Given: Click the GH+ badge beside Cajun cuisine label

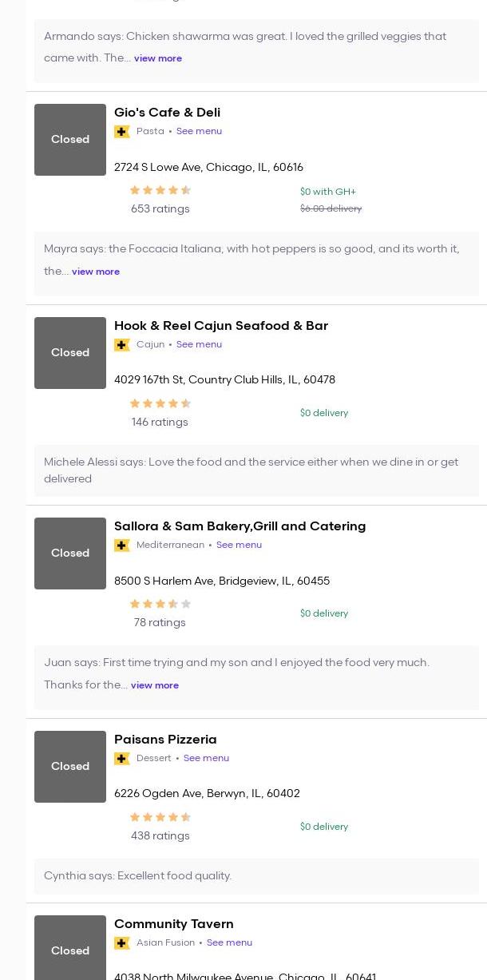Looking at the screenshot, I should (x=122, y=345).
